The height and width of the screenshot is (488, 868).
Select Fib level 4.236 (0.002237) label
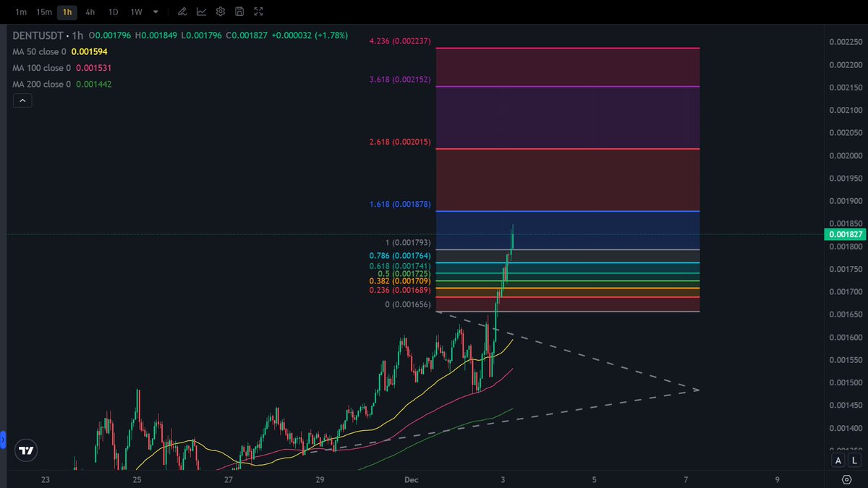400,41
